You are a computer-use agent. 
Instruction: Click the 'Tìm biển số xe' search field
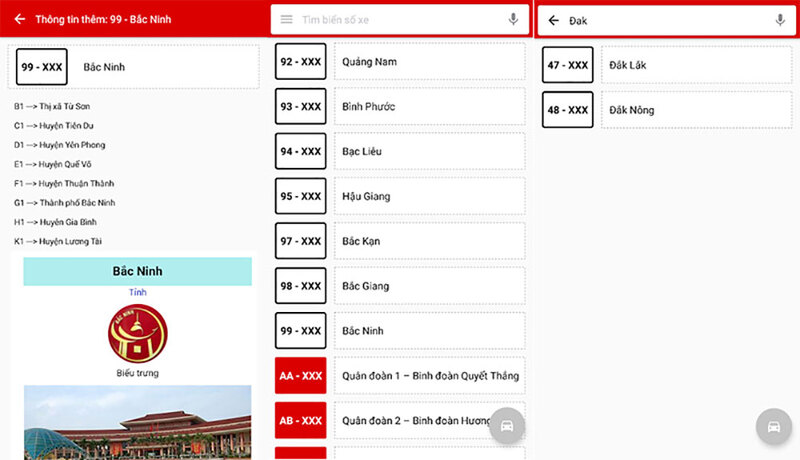pos(399,19)
